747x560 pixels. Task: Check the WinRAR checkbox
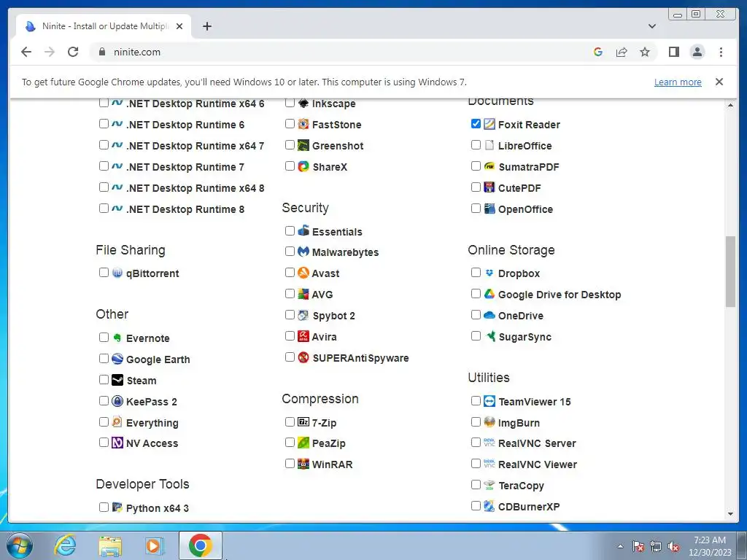(x=290, y=463)
